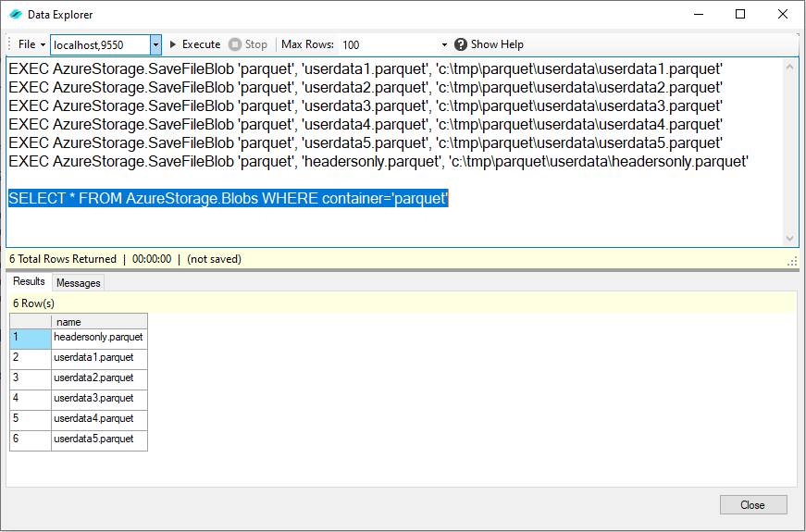Expand the localhost,9550 connection dropdown arrow
This screenshot has width=806, height=532.
pos(155,45)
